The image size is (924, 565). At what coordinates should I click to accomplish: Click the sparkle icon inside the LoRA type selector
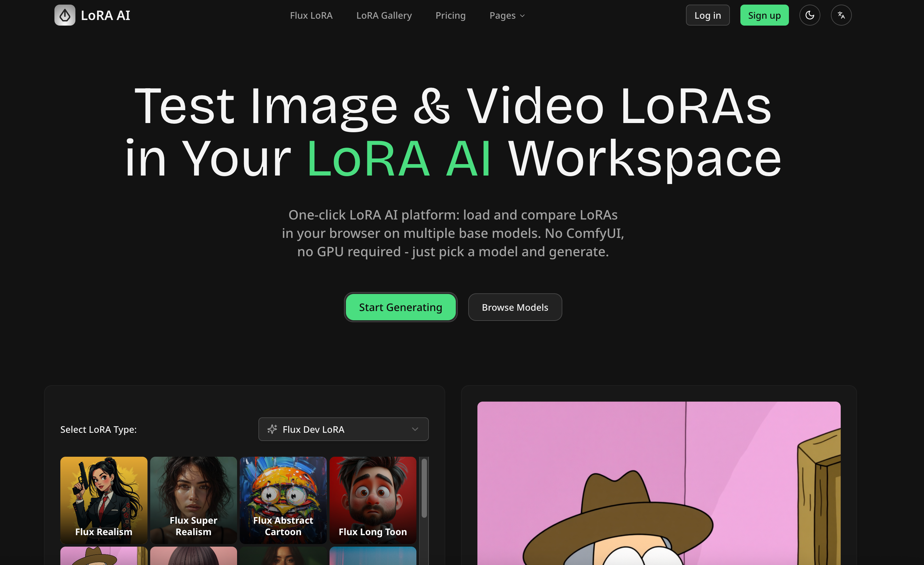tap(272, 429)
